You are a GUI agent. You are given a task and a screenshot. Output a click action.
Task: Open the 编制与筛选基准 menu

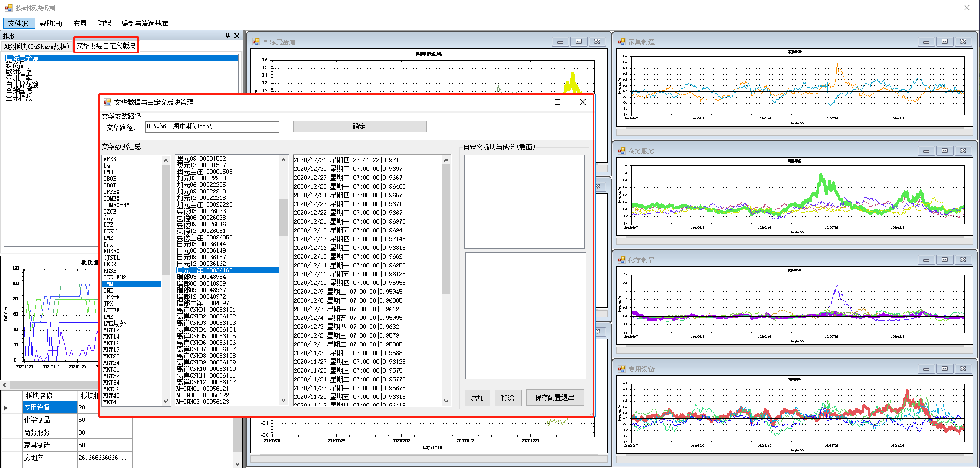click(145, 23)
